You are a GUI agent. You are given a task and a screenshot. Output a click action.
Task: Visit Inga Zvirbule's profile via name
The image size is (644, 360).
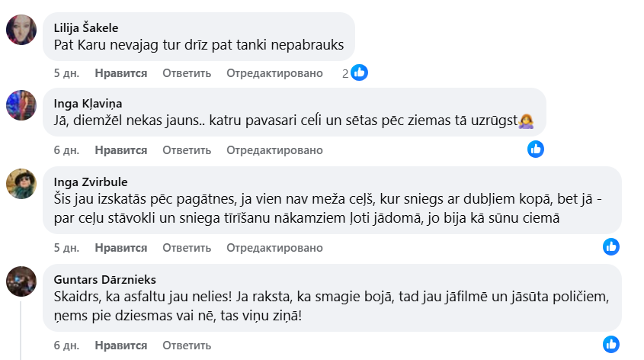[91, 182]
